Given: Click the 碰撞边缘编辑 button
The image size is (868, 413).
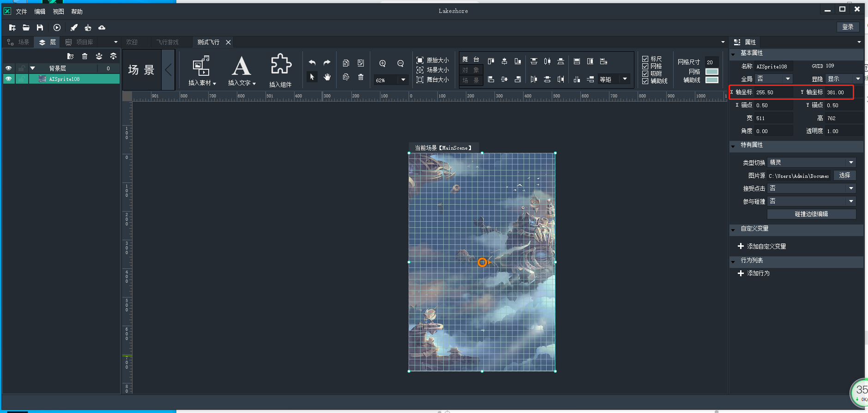Looking at the screenshot, I should 812,214.
